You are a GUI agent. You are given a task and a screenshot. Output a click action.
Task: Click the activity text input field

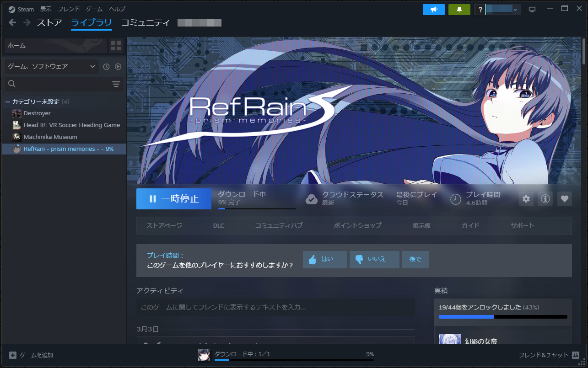[x=275, y=307]
